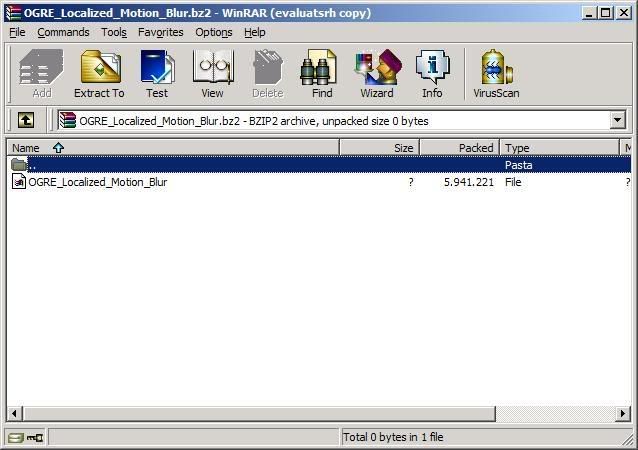The height and width of the screenshot is (450, 638).
Task: Select the OGRE_Localized_Motion_Blur file name
Action: pyautogui.click(x=98, y=182)
